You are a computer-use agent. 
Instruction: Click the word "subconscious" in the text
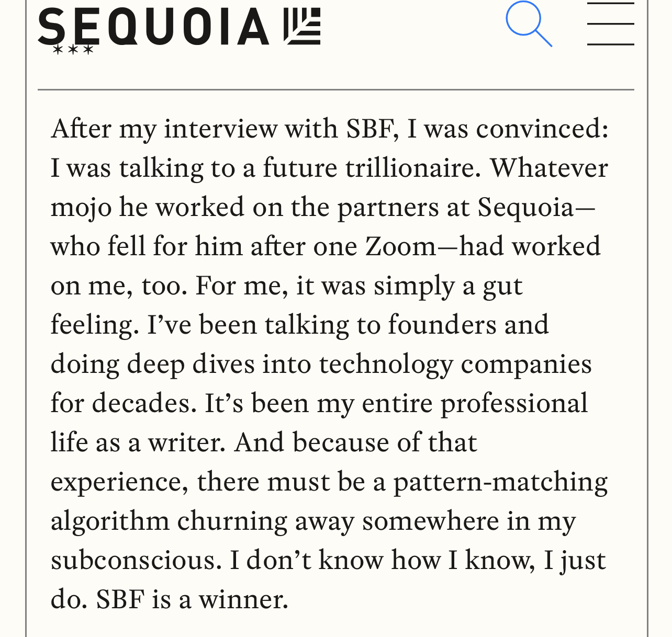coord(133,560)
